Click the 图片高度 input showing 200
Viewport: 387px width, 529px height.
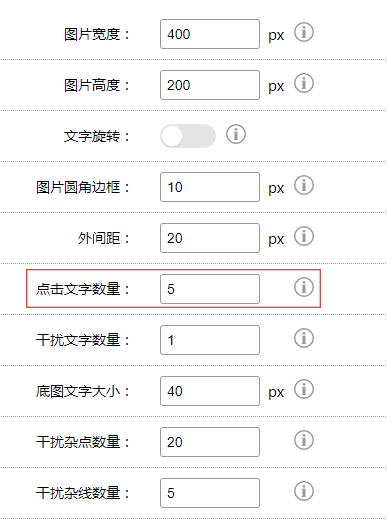pyautogui.click(x=210, y=85)
